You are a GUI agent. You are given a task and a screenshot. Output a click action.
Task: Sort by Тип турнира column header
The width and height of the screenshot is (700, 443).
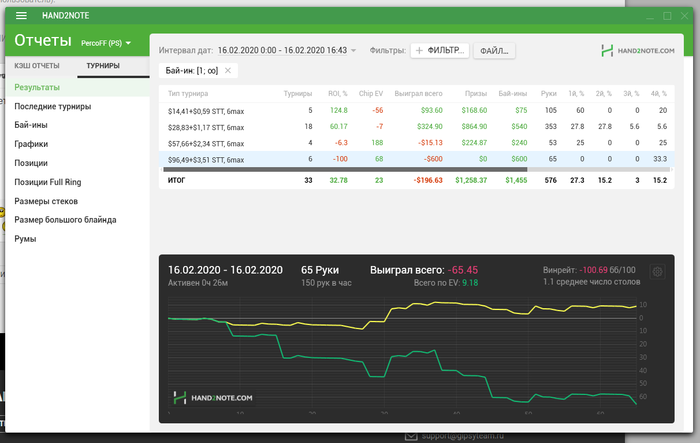tap(188, 94)
